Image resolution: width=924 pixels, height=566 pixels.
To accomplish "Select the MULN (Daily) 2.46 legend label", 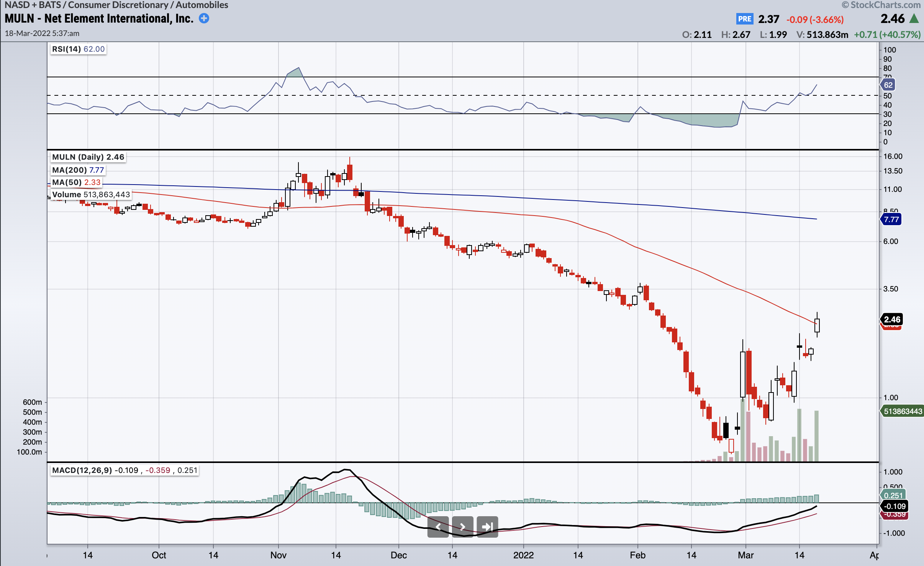I will [88, 157].
